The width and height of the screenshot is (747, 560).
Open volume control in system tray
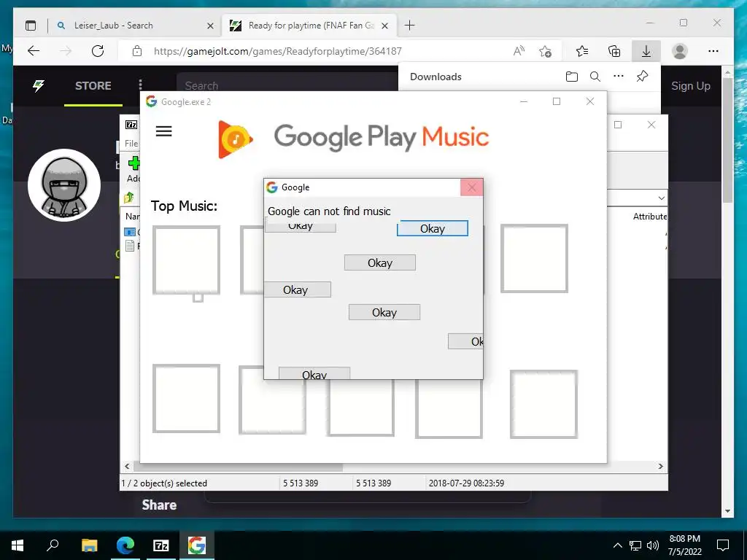tap(653, 545)
